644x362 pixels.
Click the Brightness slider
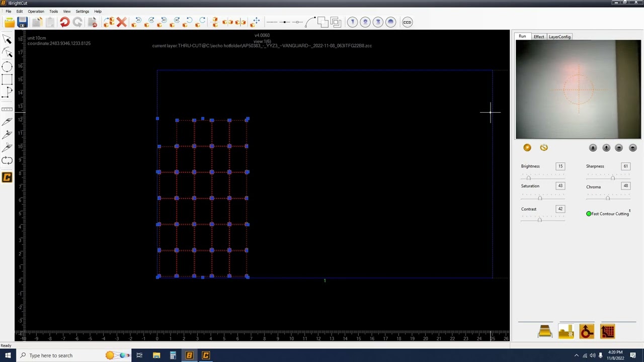(x=542, y=177)
